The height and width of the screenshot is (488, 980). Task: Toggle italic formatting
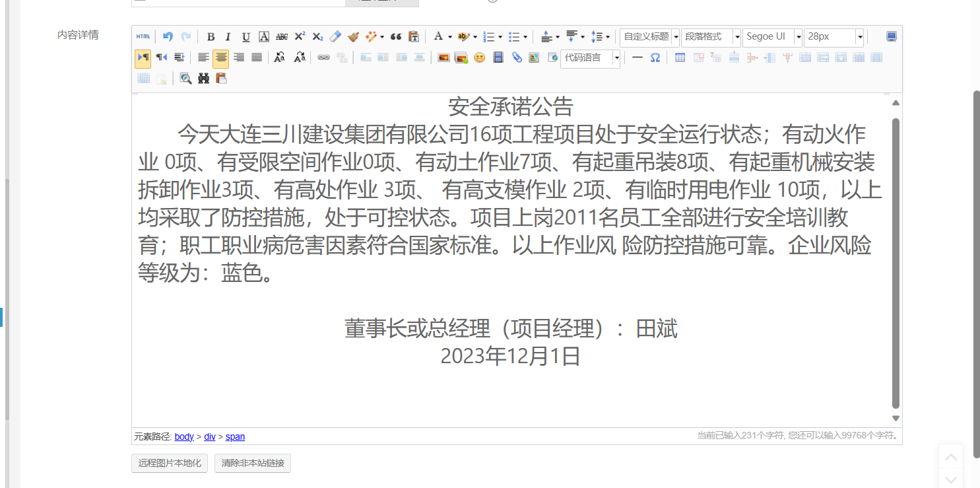click(x=228, y=37)
